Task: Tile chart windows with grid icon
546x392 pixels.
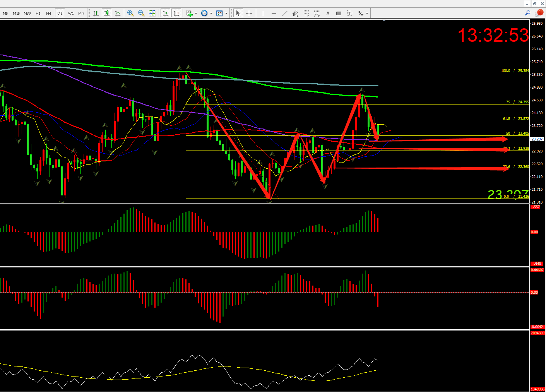Action: click(152, 13)
